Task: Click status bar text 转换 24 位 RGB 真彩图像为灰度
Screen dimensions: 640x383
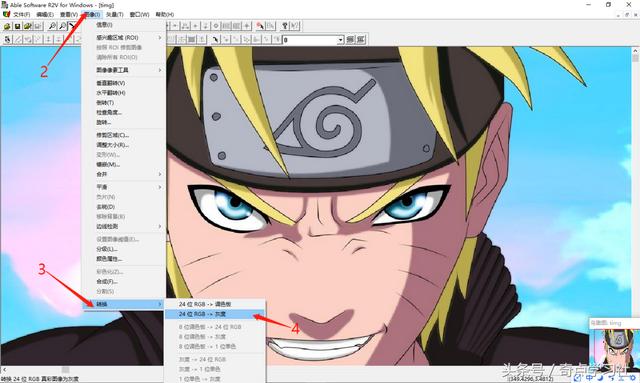Action: coord(40,379)
